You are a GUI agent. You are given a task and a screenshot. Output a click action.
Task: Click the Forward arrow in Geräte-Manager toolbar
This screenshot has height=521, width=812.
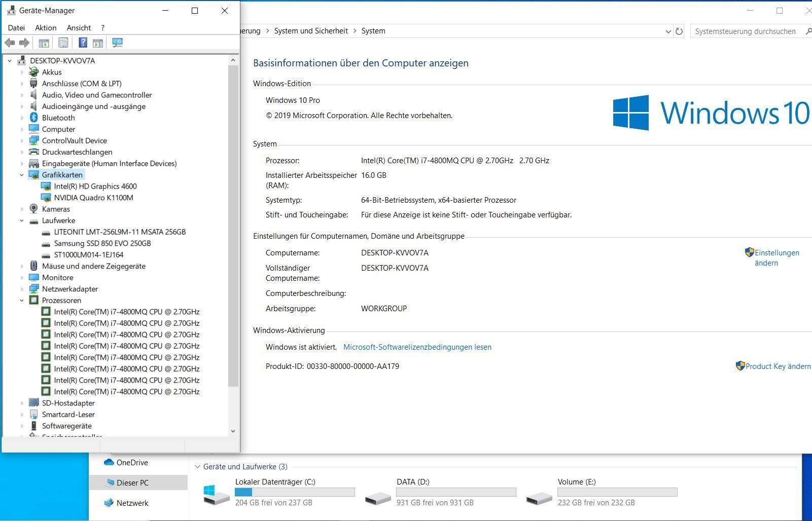point(24,43)
